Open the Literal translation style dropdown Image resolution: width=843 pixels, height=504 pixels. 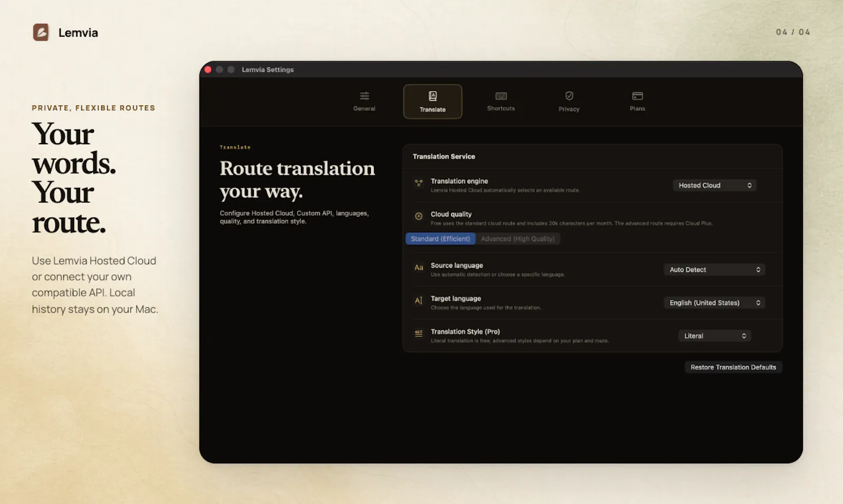point(714,336)
